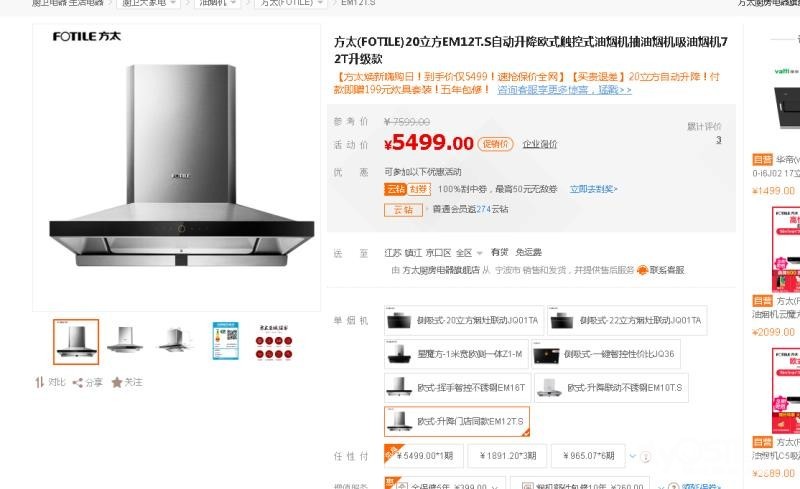Click the 企业询价 link
Screen dimensions: 800x489
[x=540, y=144]
